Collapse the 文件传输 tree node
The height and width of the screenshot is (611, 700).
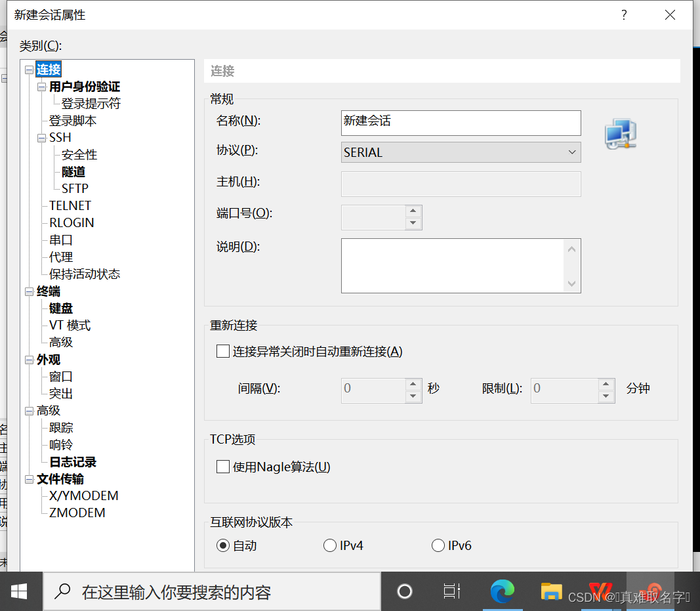click(x=29, y=479)
